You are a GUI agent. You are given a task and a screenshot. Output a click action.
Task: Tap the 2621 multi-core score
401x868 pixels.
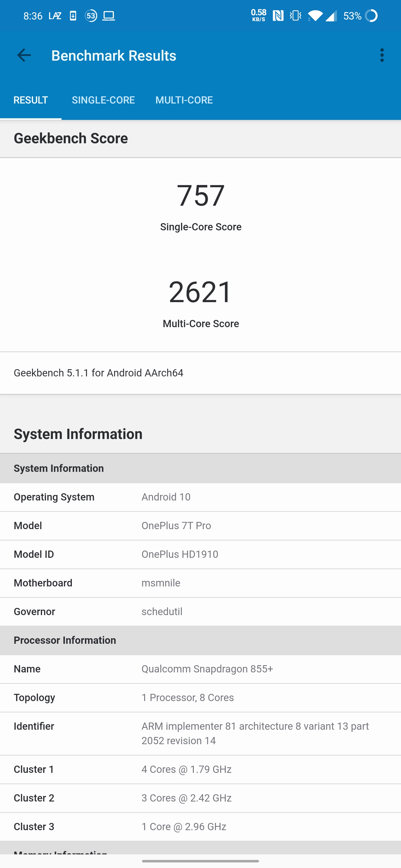point(201,292)
